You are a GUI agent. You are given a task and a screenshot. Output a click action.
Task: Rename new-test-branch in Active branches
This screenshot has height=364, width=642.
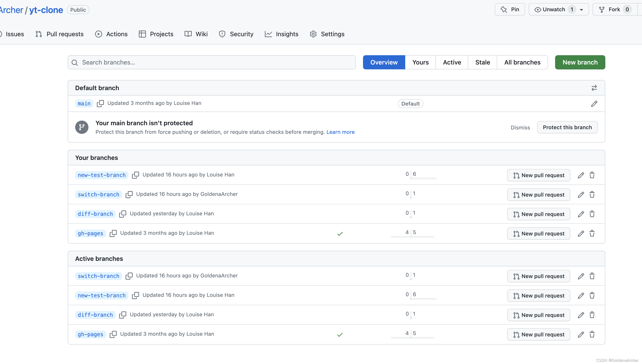tap(581, 296)
